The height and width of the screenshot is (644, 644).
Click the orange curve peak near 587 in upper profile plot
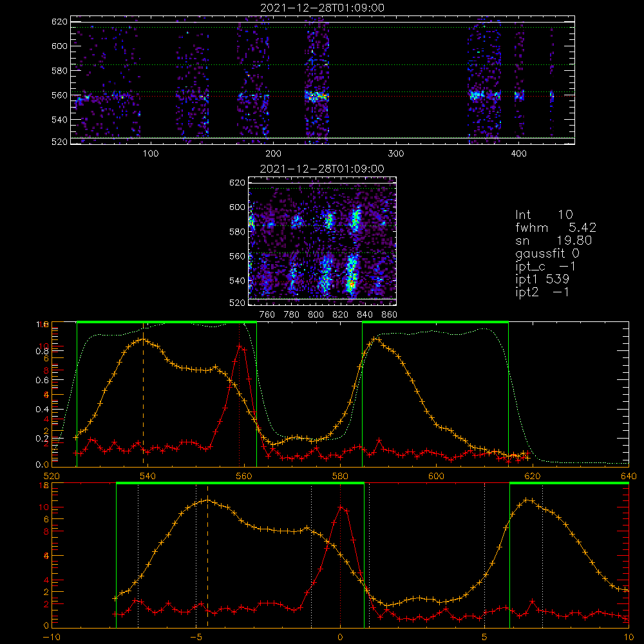(374, 339)
